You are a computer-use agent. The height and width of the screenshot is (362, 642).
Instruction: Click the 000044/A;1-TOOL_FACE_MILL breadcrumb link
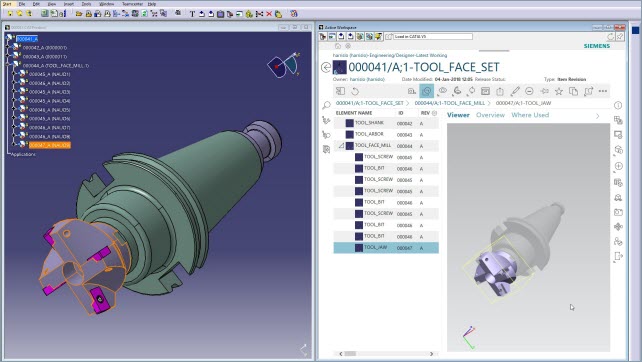pos(450,103)
